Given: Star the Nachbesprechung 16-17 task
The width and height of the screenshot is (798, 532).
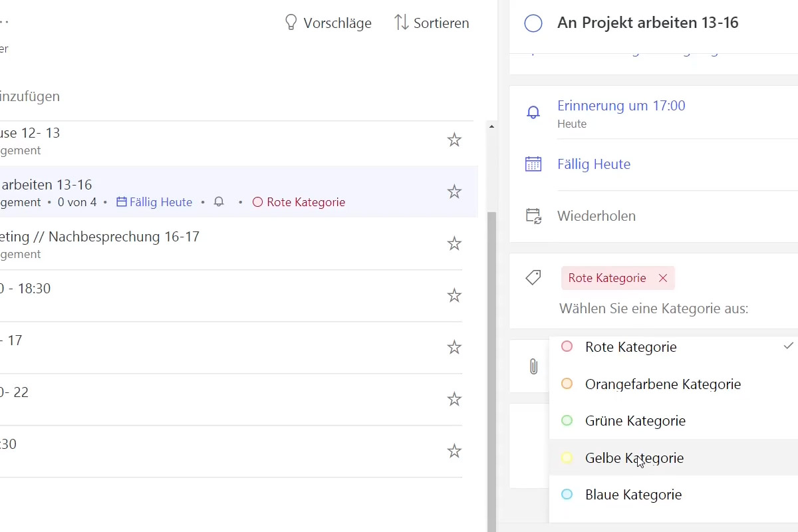Looking at the screenshot, I should [454, 243].
